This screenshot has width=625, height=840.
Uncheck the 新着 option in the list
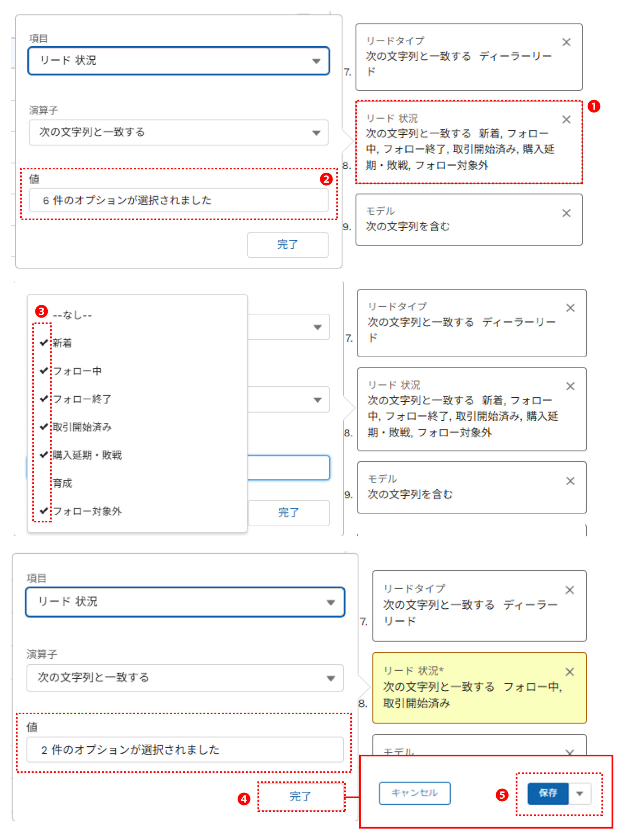click(x=62, y=343)
